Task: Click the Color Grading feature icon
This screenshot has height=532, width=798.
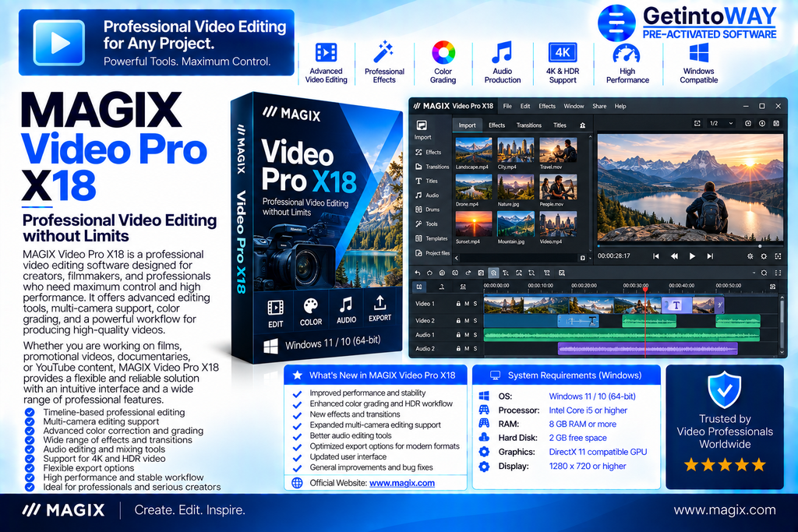Action: (443, 52)
